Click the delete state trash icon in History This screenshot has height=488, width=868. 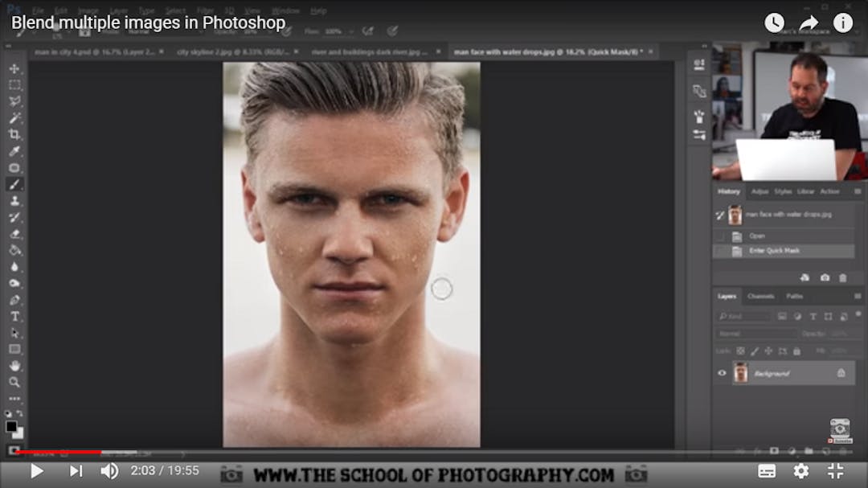pyautogui.click(x=842, y=277)
